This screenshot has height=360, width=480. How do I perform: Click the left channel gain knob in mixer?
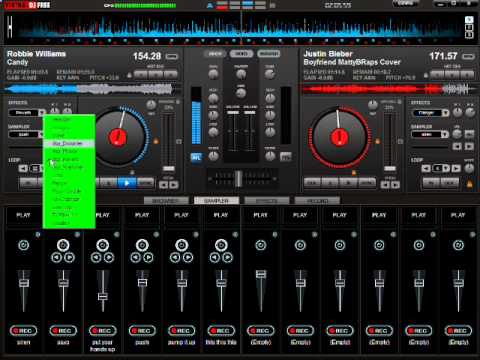[x=213, y=74]
